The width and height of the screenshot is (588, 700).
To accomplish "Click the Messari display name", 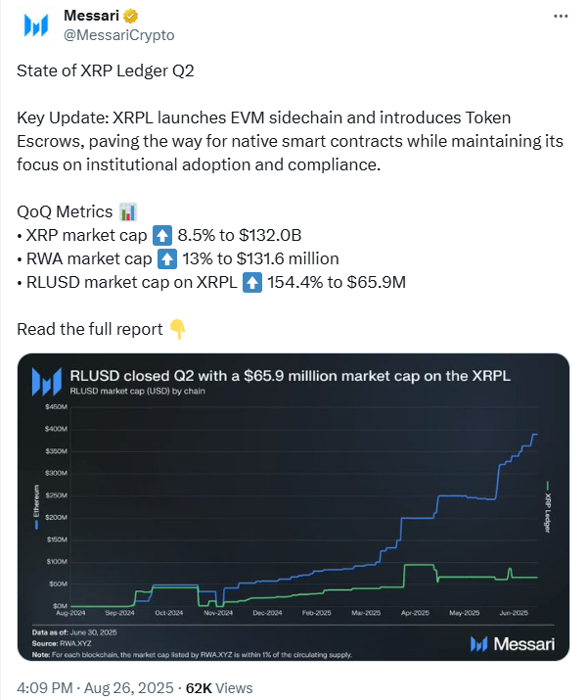I will (x=90, y=17).
